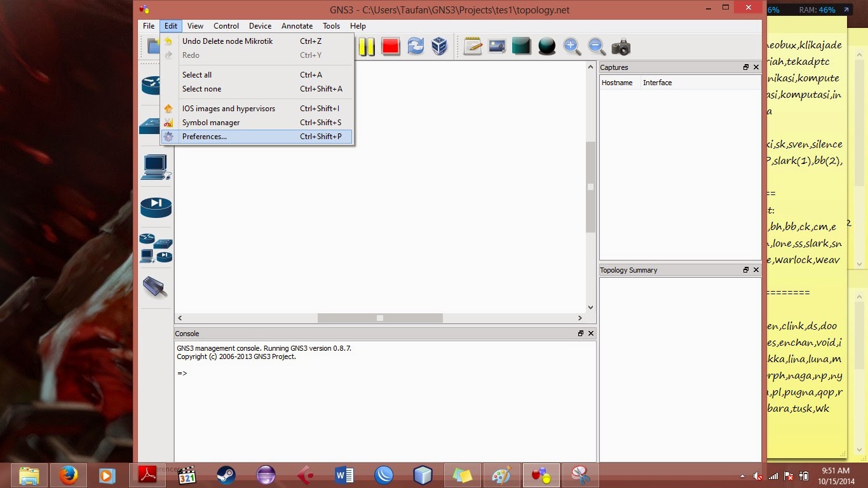Open IOS images and hypervisors
The image size is (868, 488).
(x=257, y=109)
